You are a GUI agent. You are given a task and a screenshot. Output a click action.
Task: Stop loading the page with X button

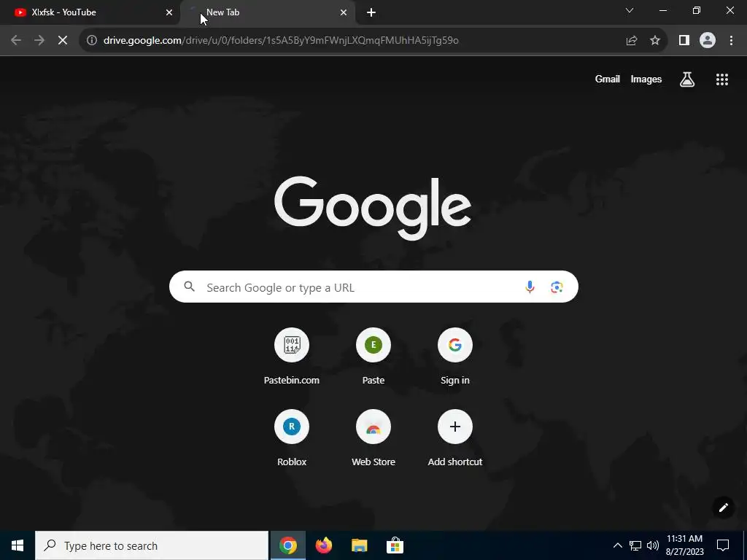63,41
